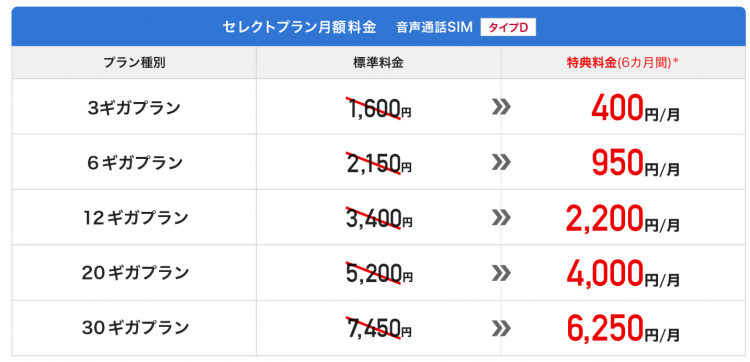Click the struck-through 7,450円 price
750x362 pixels.
point(378,329)
